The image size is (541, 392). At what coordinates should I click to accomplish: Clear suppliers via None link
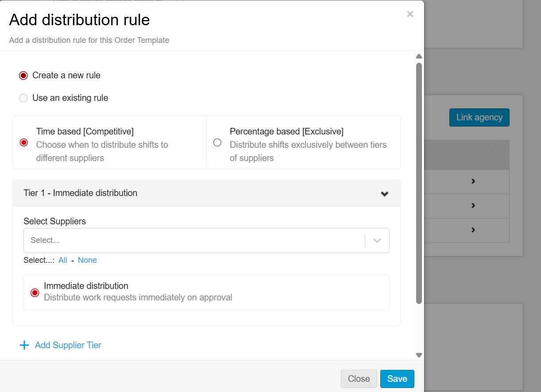(x=87, y=260)
